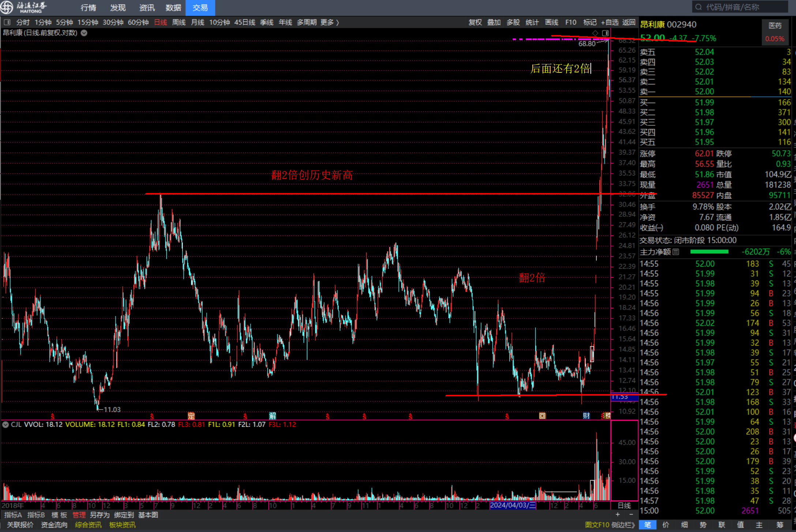Add stock via +自选

click(610, 22)
